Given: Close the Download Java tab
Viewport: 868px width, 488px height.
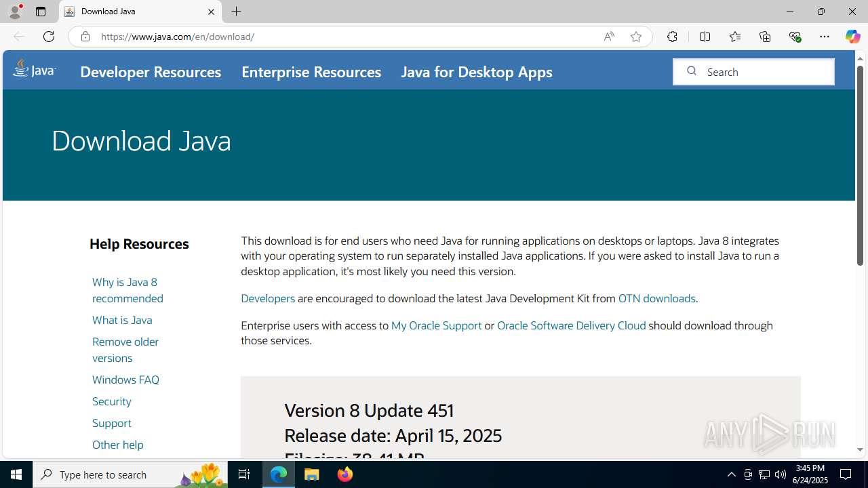Looking at the screenshot, I should (x=211, y=12).
